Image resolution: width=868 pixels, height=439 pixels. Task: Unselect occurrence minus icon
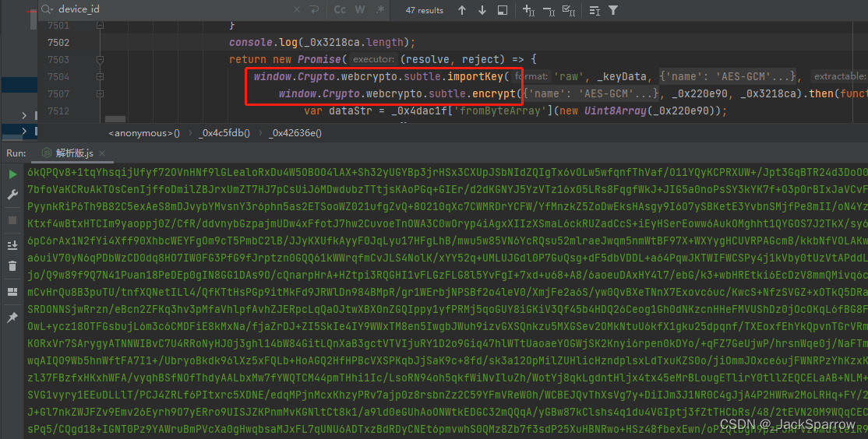[549, 10]
